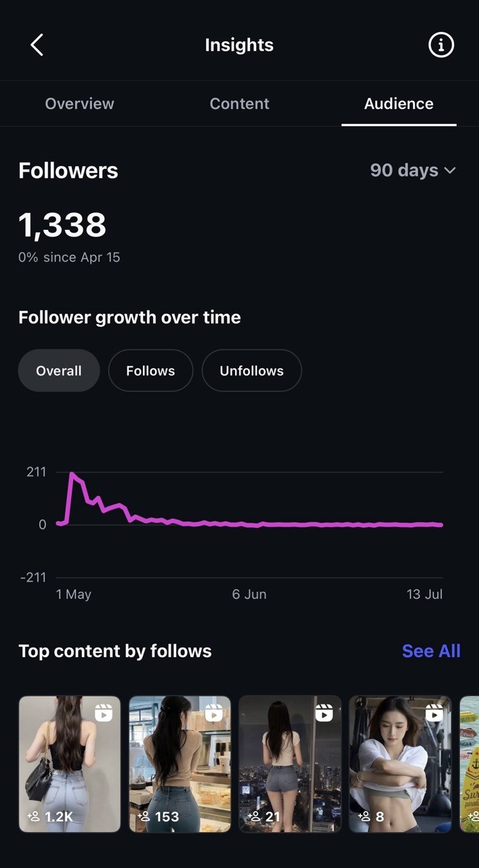Tap the back arrow icon
479x868 pixels.
tap(37, 45)
